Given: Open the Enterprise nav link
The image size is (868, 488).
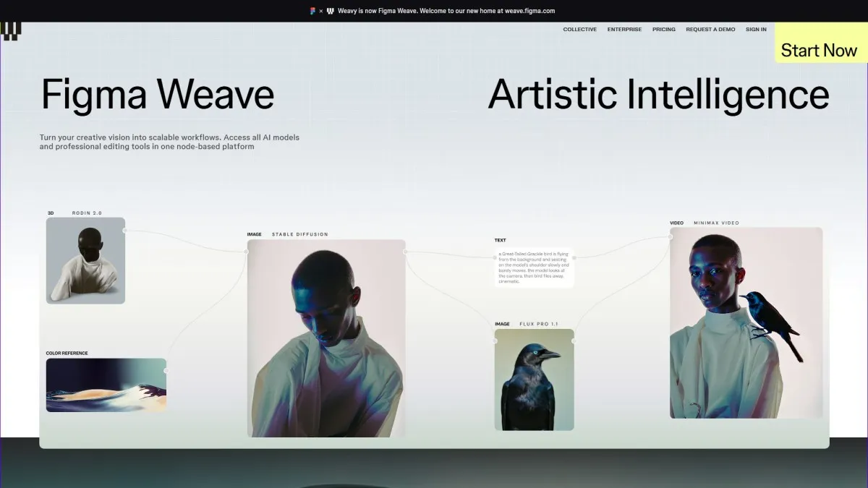Looking at the screenshot, I should click(x=624, y=30).
